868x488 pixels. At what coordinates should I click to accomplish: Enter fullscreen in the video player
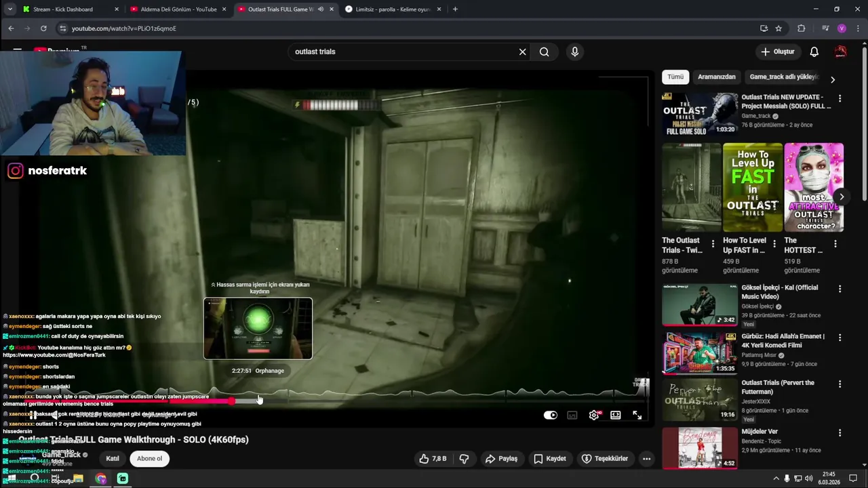tap(637, 415)
